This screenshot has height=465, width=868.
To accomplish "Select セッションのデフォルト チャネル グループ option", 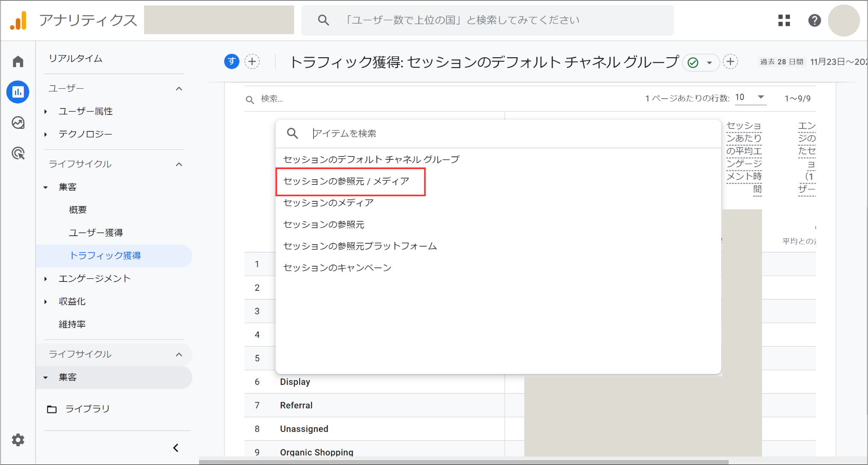I will [x=498, y=159].
